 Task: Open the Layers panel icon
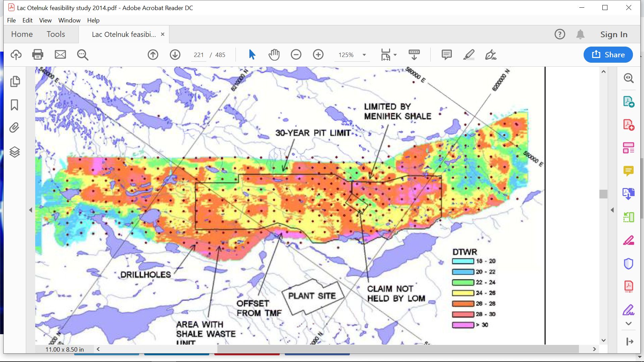pyautogui.click(x=14, y=152)
